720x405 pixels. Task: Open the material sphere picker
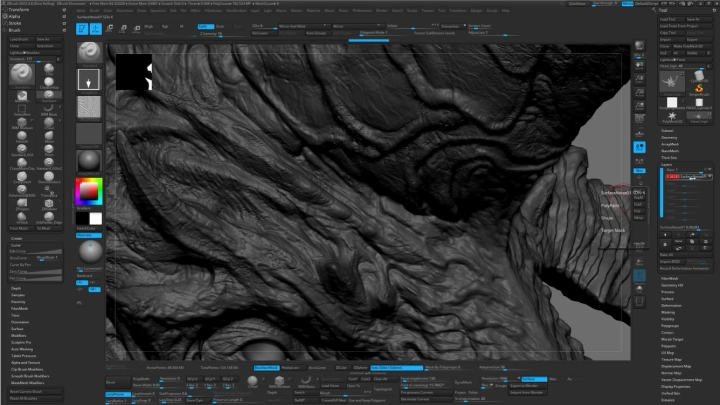89,162
